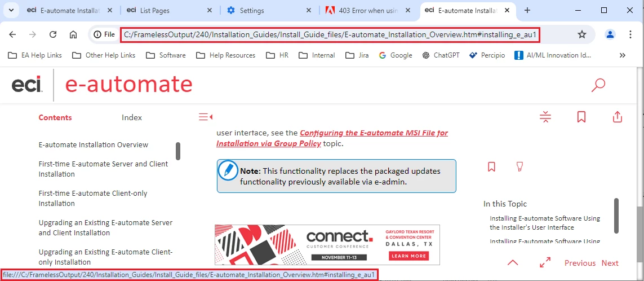Click the File site info chip

(104, 34)
